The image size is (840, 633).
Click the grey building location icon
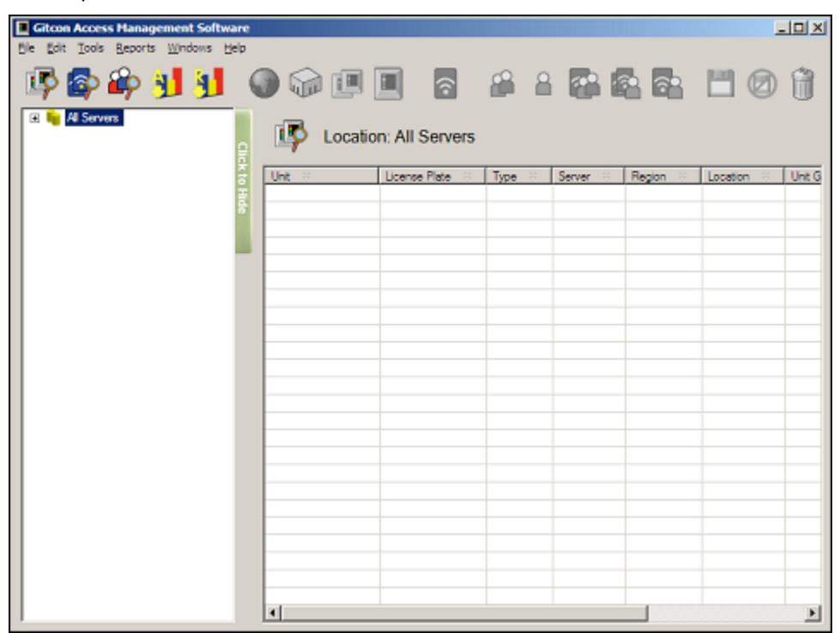305,83
